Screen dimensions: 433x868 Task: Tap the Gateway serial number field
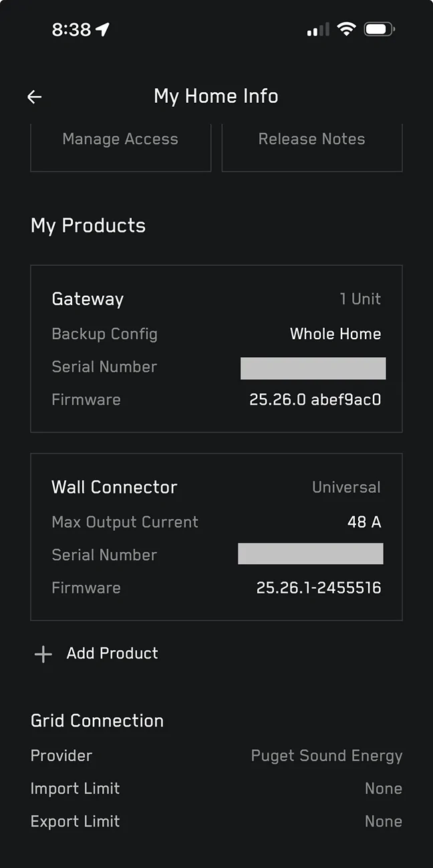point(313,369)
